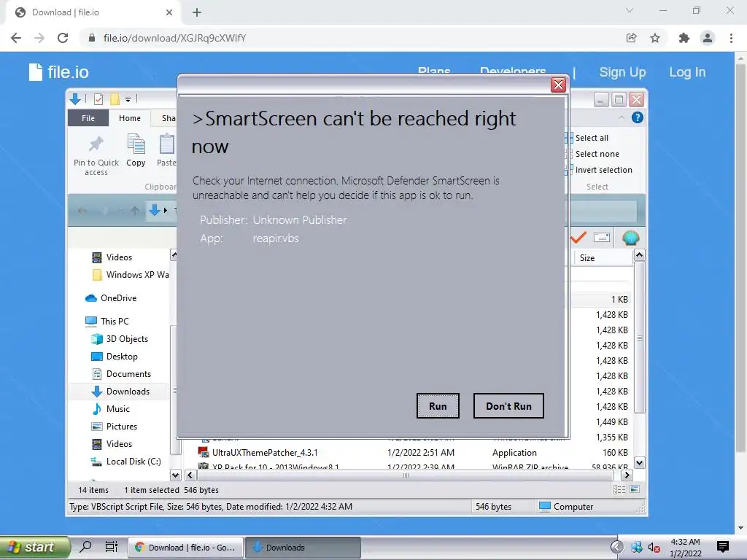
Task: Click navigation pane scroll down arrow
Action: tap(175, 475)
